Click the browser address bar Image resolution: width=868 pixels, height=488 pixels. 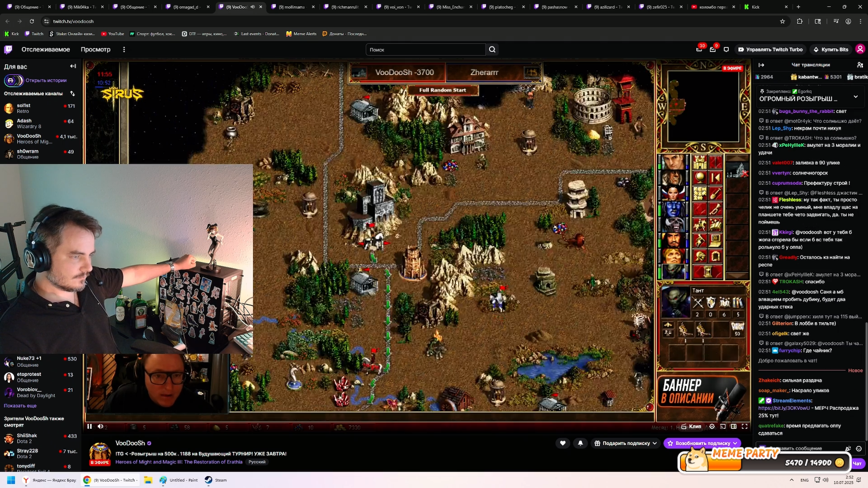coord(407,21)
